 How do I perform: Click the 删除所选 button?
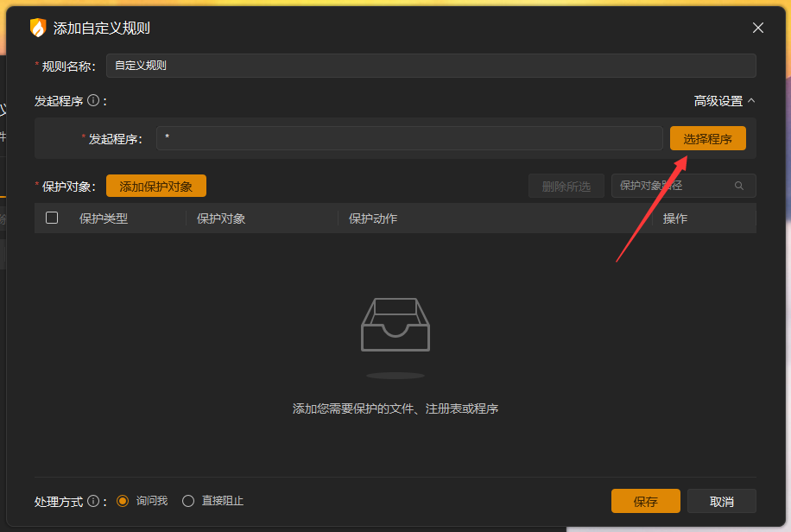point(566,185)
